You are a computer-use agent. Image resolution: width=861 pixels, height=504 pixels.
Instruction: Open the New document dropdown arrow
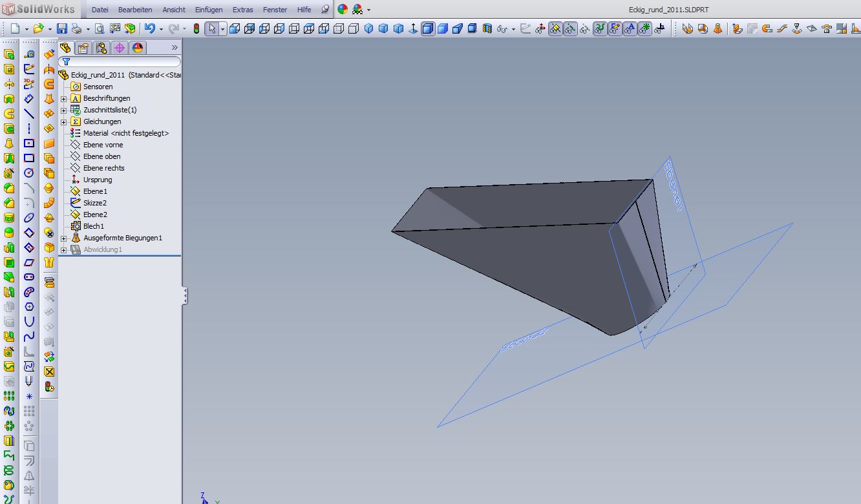27,29
